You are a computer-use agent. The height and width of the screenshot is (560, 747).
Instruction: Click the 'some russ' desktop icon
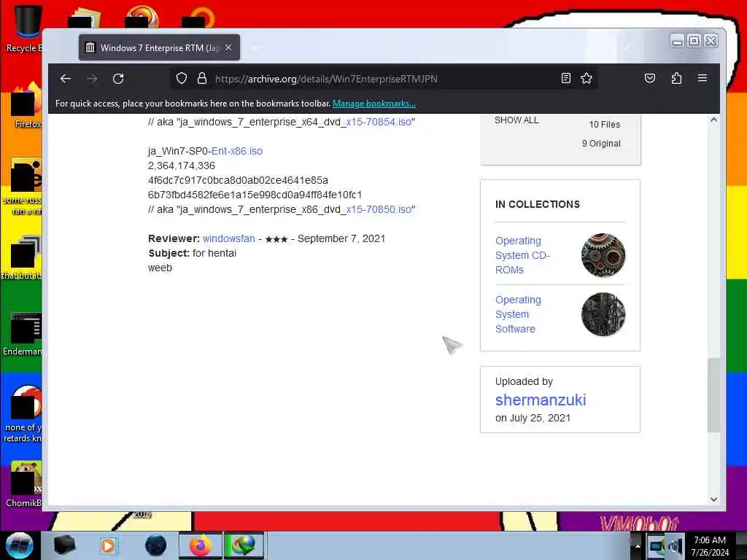pos(24,187)
